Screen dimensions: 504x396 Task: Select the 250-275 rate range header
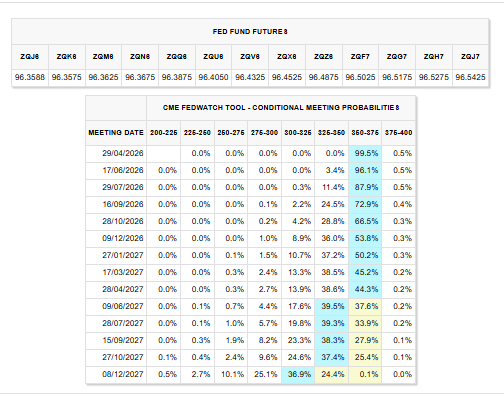pos(231,133)
